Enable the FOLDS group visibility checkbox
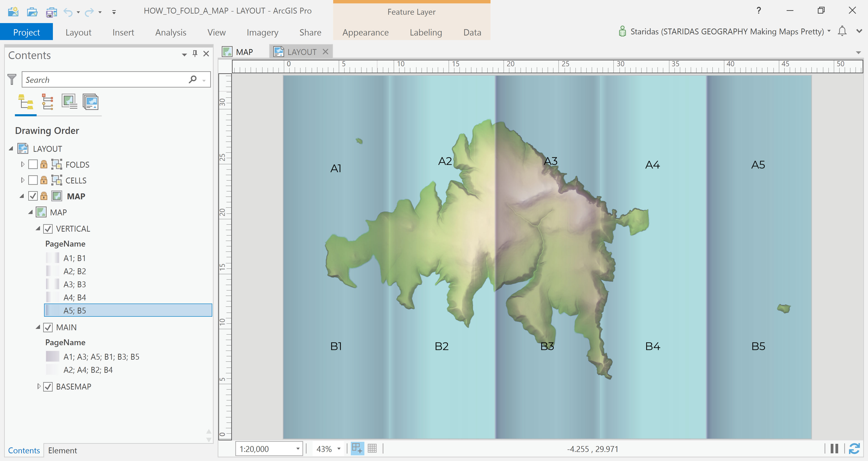The image size is (868, 461). point(33,165)
